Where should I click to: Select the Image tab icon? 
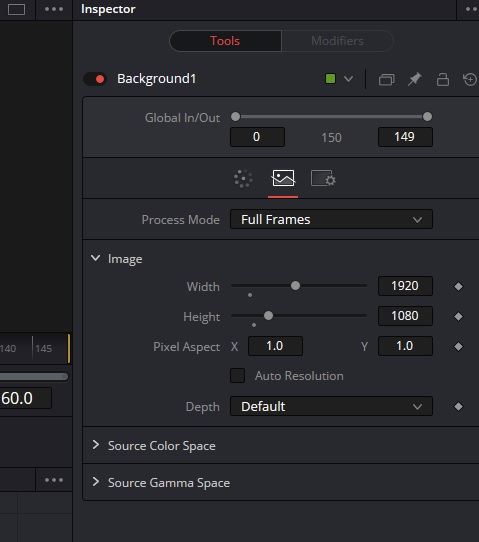283,178
